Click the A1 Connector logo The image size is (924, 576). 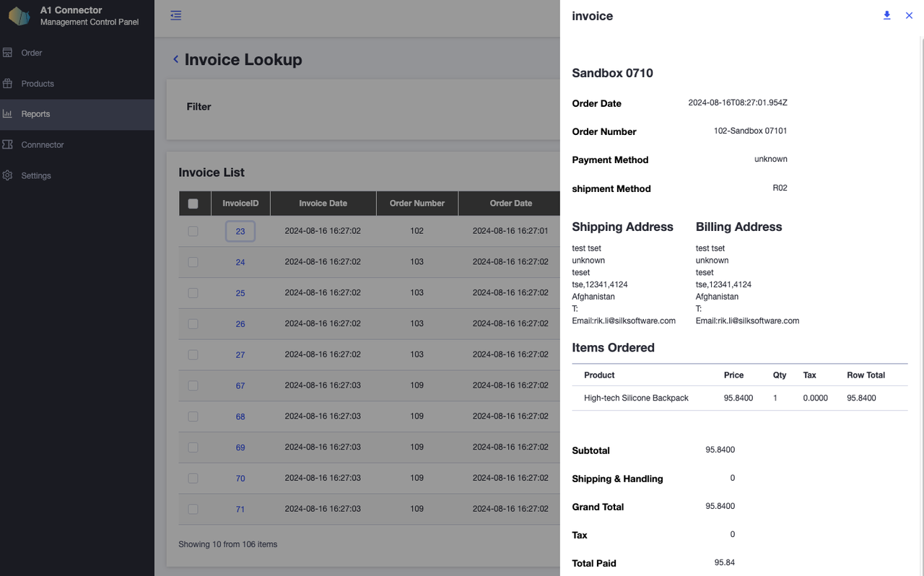pos(19,16)
